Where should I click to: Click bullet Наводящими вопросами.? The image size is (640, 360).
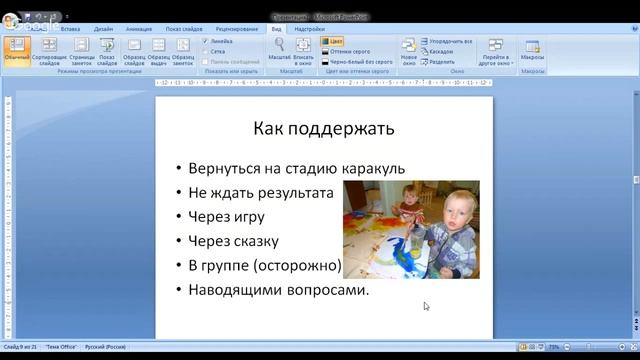click(278, 290)
